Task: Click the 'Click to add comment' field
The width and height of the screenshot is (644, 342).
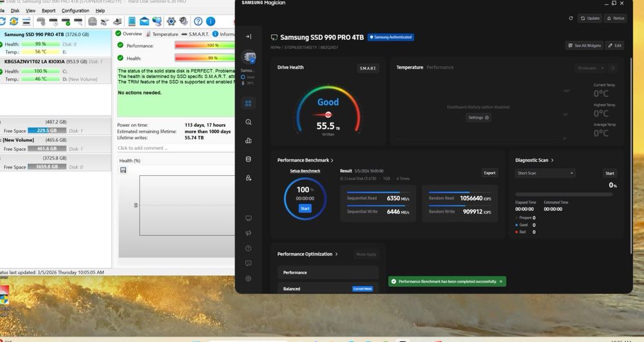Action: tap(176, 147)
